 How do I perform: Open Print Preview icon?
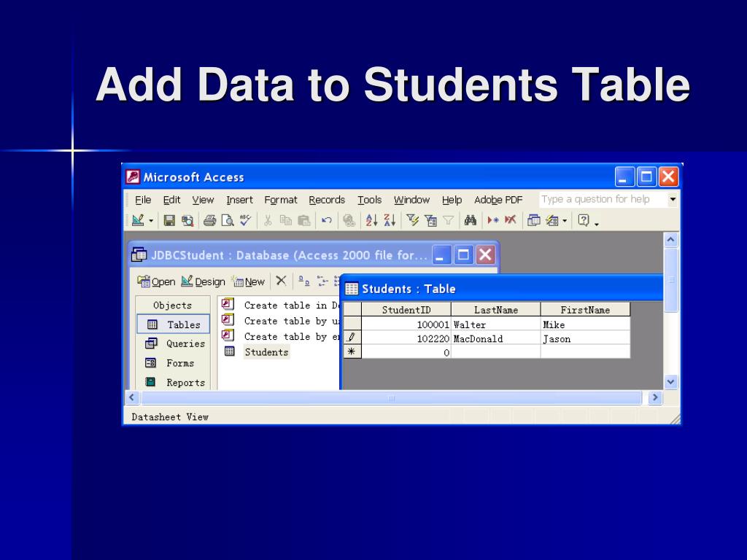228,220
